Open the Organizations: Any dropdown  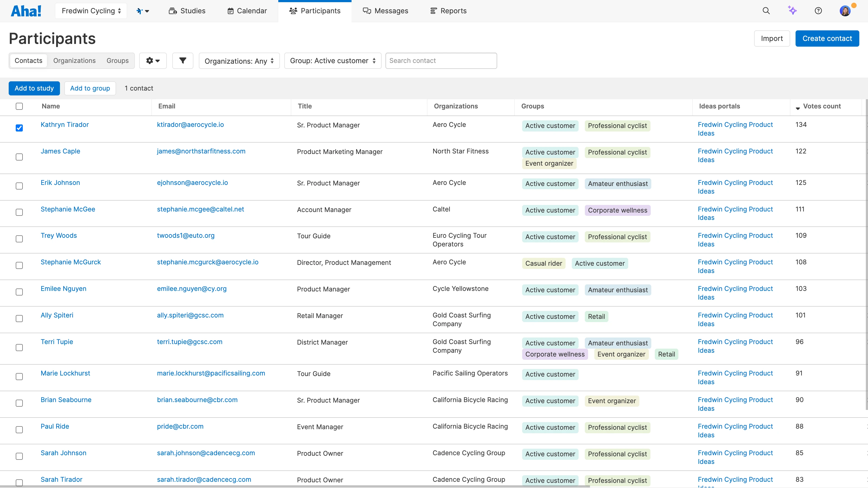[239, 61]
